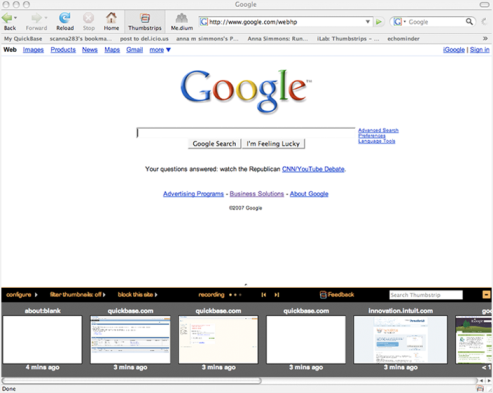Viewport: 493px width, 393px height.
Task: Jump to previous thumbnail with skip-back icon
Action: [264, 295]
